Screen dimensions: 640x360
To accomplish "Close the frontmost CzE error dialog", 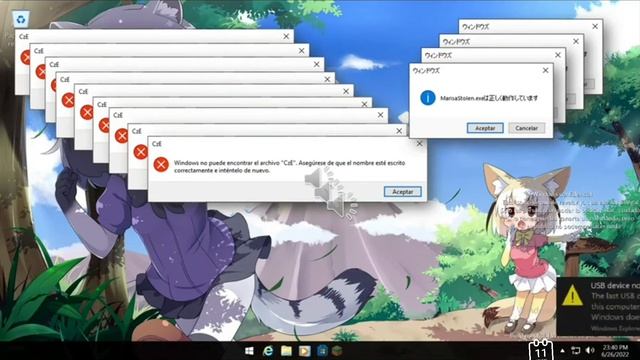I will coord(419,144).
